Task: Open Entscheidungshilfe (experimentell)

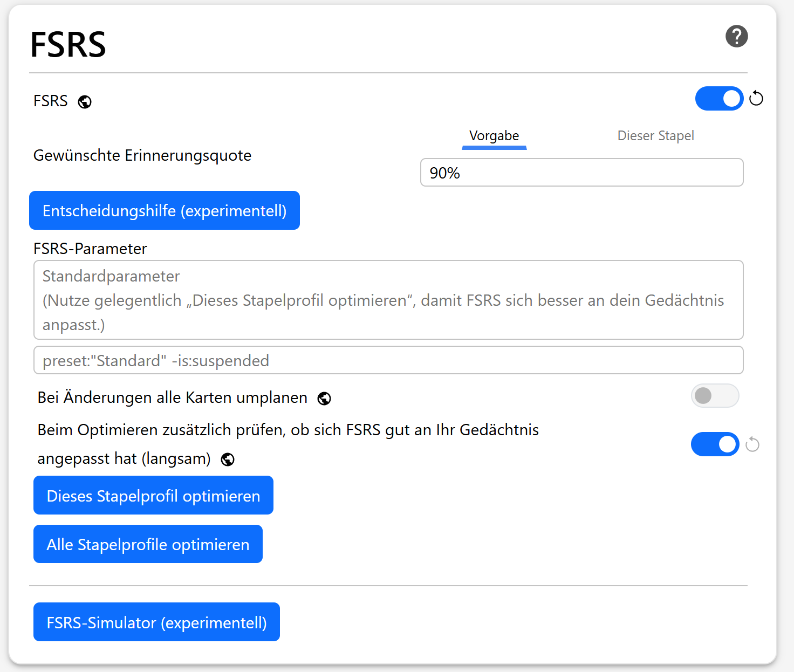Action: click(165, 210)
